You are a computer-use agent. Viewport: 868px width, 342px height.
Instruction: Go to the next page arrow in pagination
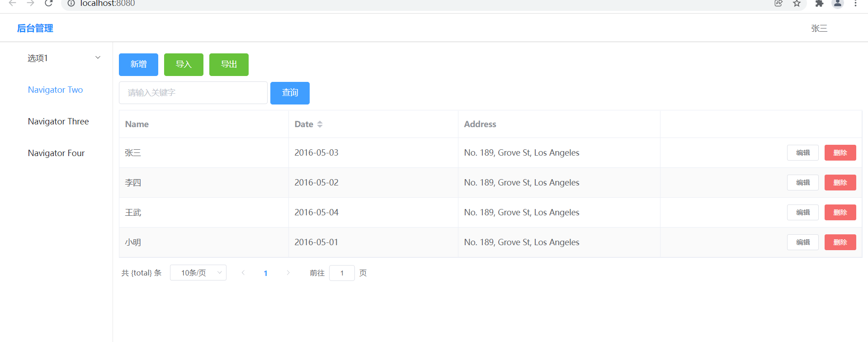pyautogui.click(x=288, y=273)
